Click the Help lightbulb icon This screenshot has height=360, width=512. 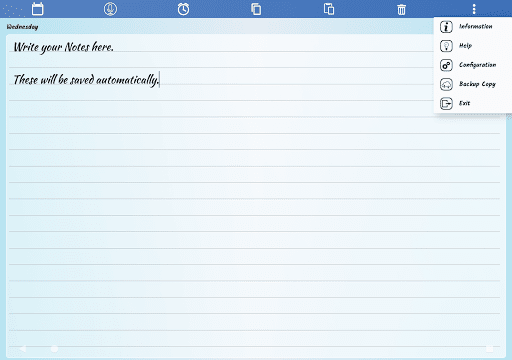click(x=446, y=46)
